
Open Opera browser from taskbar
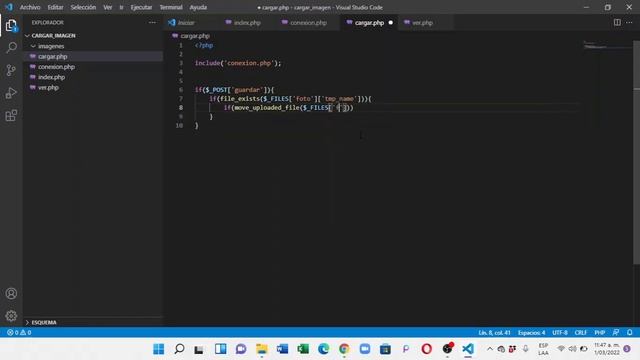click(x=427, y=349)
